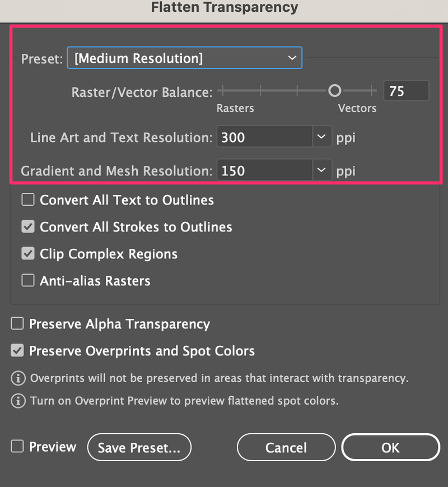
Task: Click the Raster/Vector Balance slider handle
Action: [335, 90]
